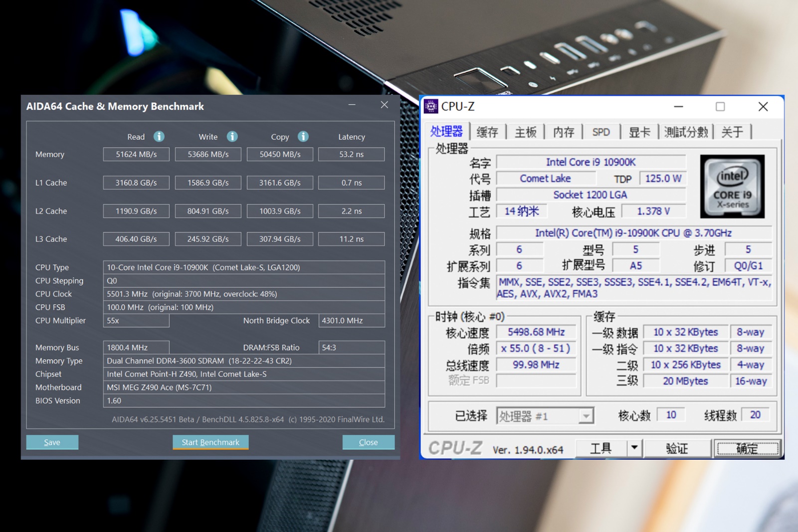Click the Write info icon in AIDA64
Screen dimensions: 798x532
pos(232,136)
